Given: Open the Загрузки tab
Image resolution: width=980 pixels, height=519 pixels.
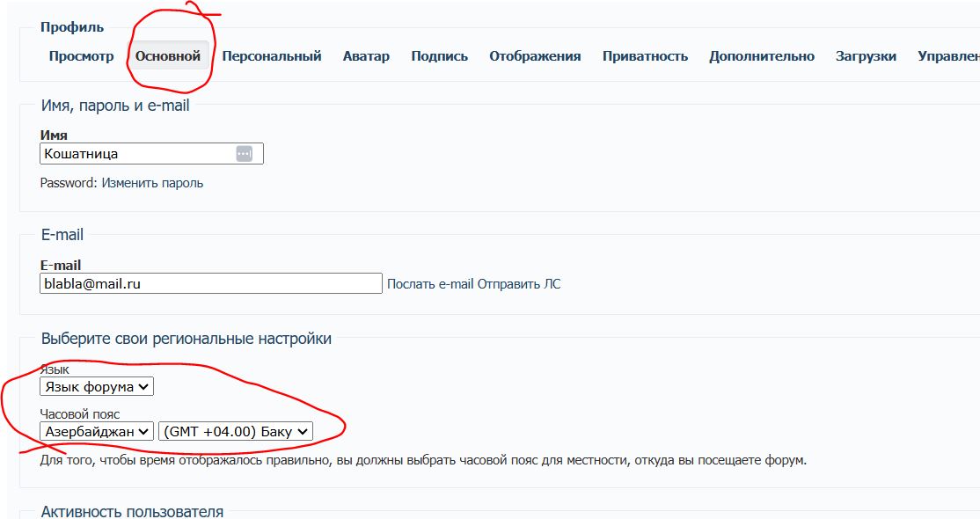Looking at the screenshot, I should (x=866, y=56).
